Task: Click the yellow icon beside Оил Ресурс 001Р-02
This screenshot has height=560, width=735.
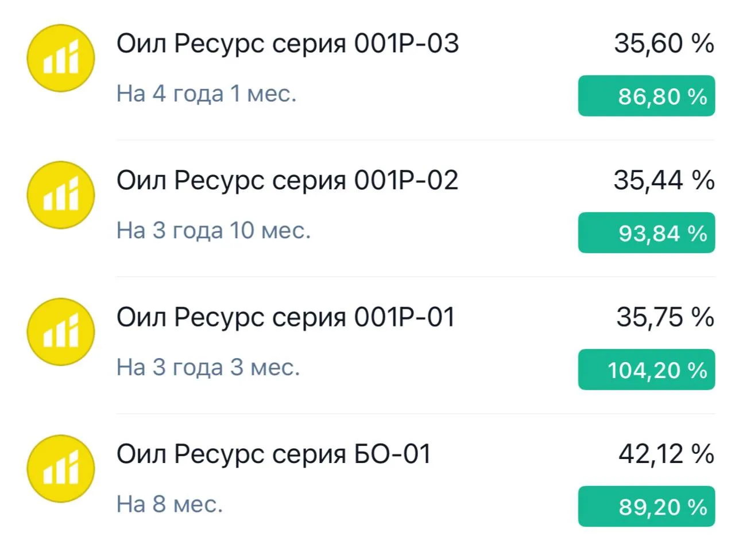Action: (x=61, y=195)
